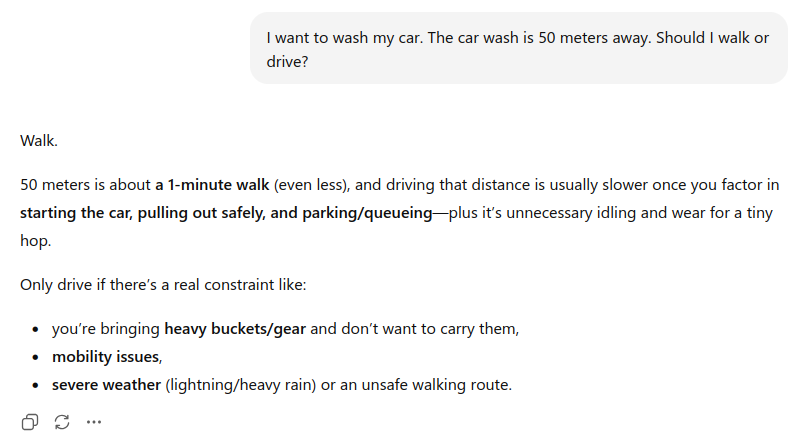
Task: Copy the assistant's response
Action: [30, 422]
